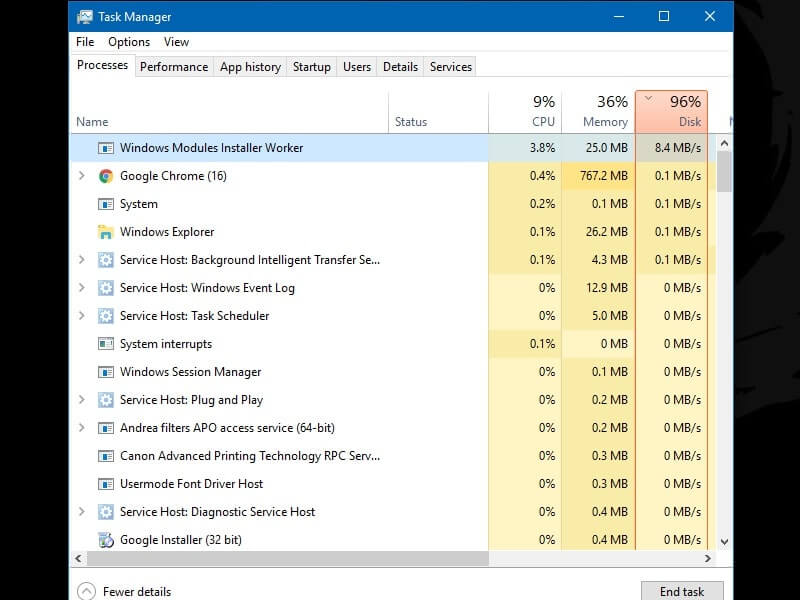Expand the Google Chrome (16) process group
This screenshot has height=600, width=800.
(82, 176)
